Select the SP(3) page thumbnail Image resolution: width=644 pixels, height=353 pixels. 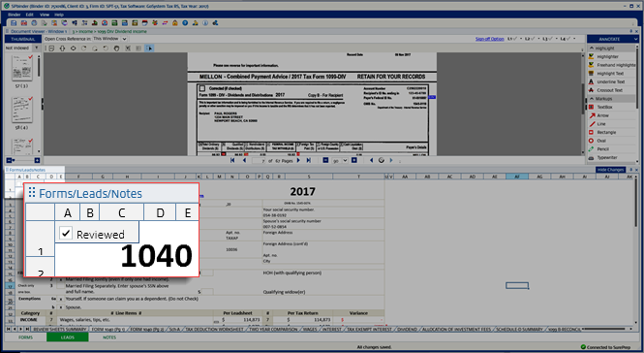point(21,68)
